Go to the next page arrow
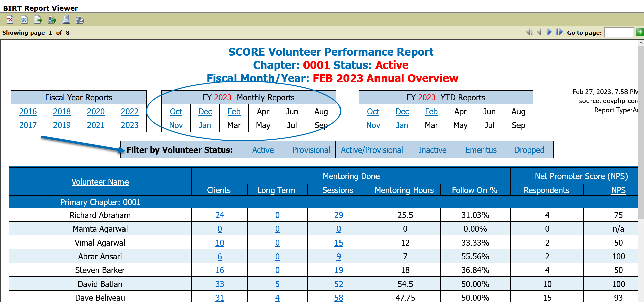The height and width of the screenshot is (302, 644). tap(549, 32)
